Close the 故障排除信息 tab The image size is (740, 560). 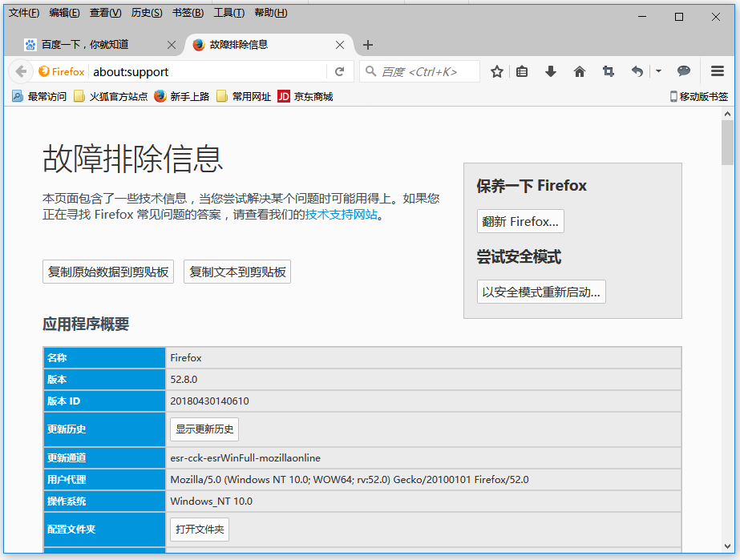[x=340, y=45]
